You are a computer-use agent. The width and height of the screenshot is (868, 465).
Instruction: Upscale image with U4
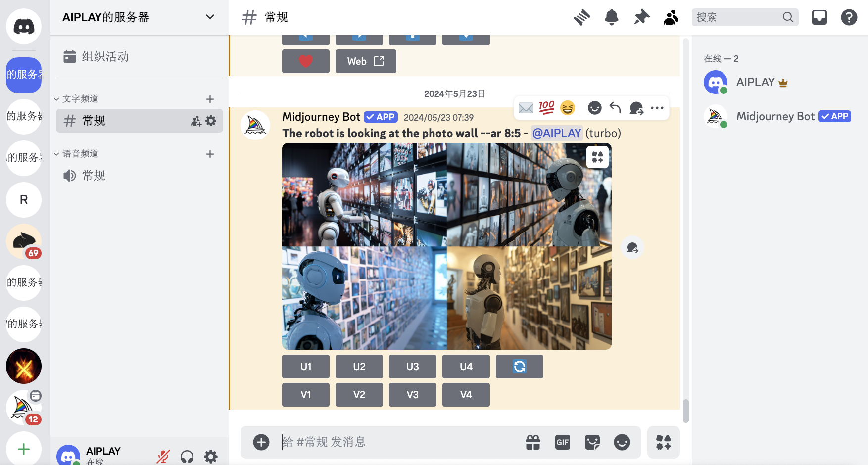coord(466,367)
